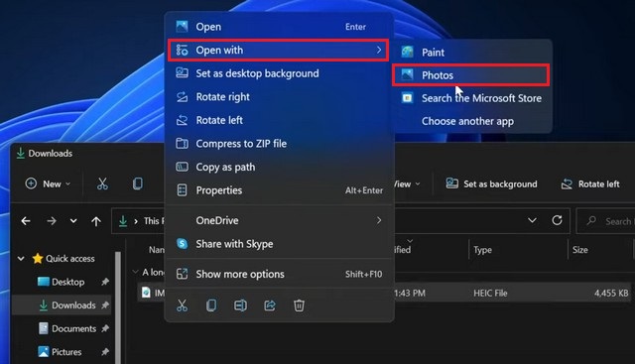Click Share with Skype entry
635x364 pixels.
pos(279,244)
